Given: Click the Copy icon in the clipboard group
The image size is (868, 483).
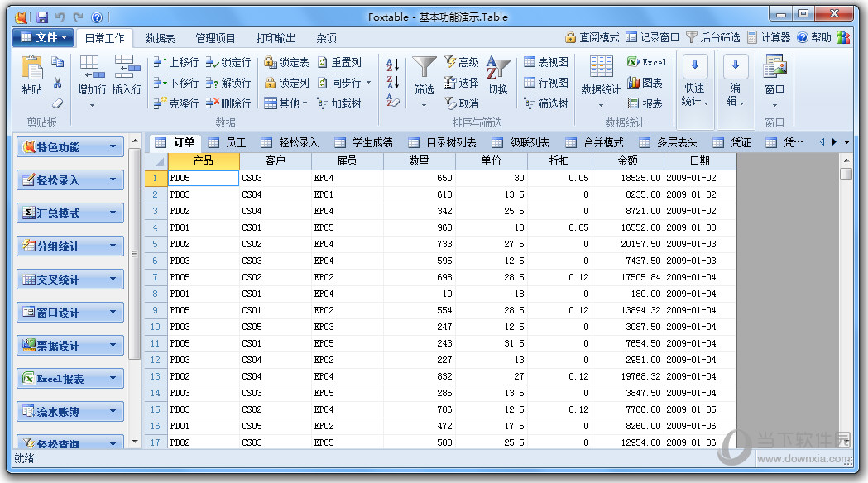Looking at the screenshot, I should point(57,62).
